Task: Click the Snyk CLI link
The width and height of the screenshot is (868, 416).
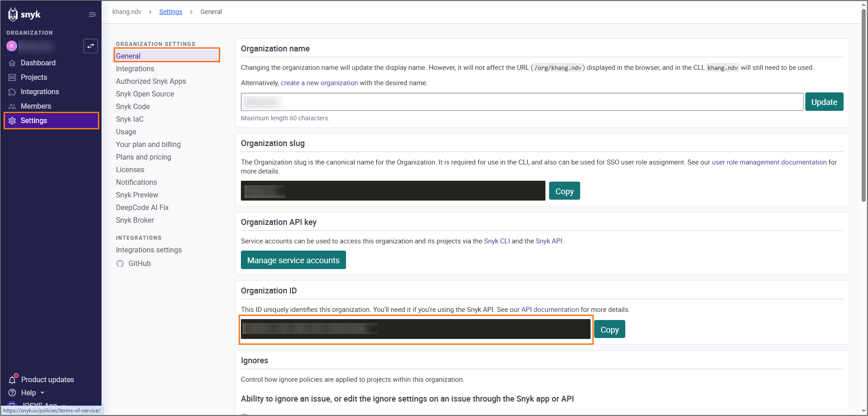Action: point(497,241)
